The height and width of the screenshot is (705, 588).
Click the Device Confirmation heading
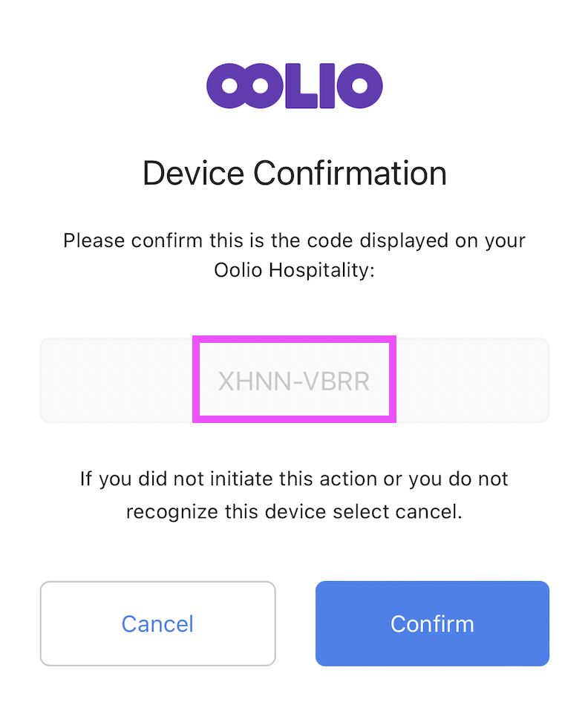tap(294, 174)
